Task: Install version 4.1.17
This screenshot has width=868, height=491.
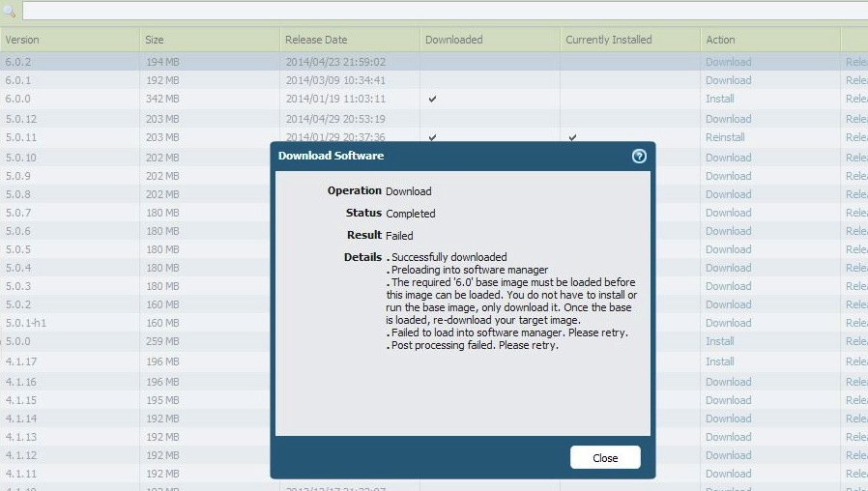Action: [720, 361]
